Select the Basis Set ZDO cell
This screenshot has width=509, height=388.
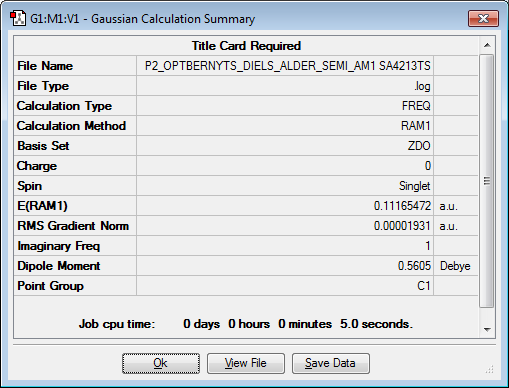285,146
